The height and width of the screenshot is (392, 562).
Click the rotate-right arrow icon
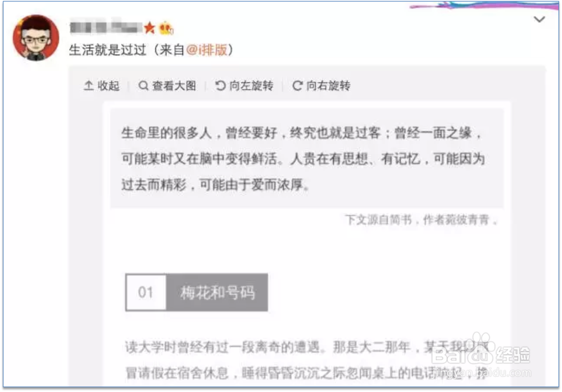[297, 85]
